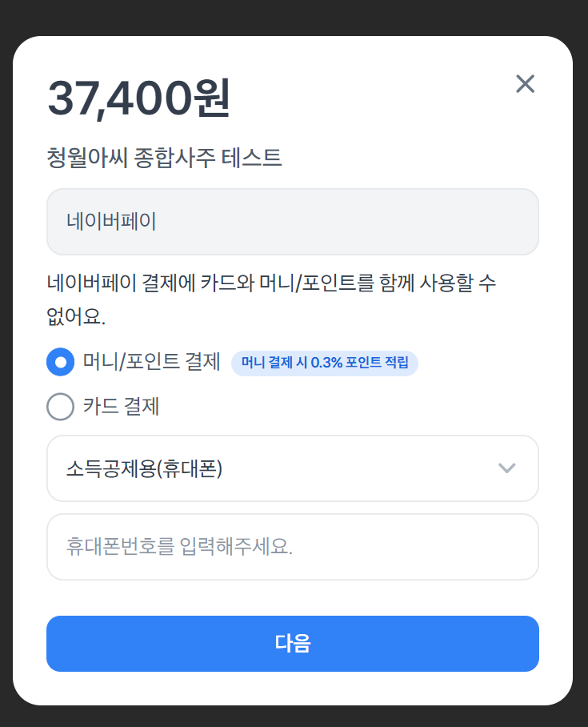Click the blue 다음 button

point(292,644)
